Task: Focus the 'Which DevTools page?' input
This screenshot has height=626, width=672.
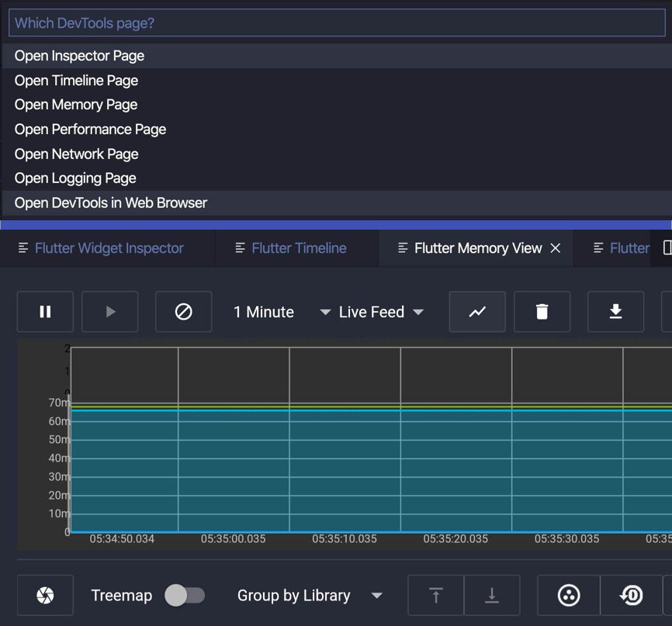Action: click(337, 22)
